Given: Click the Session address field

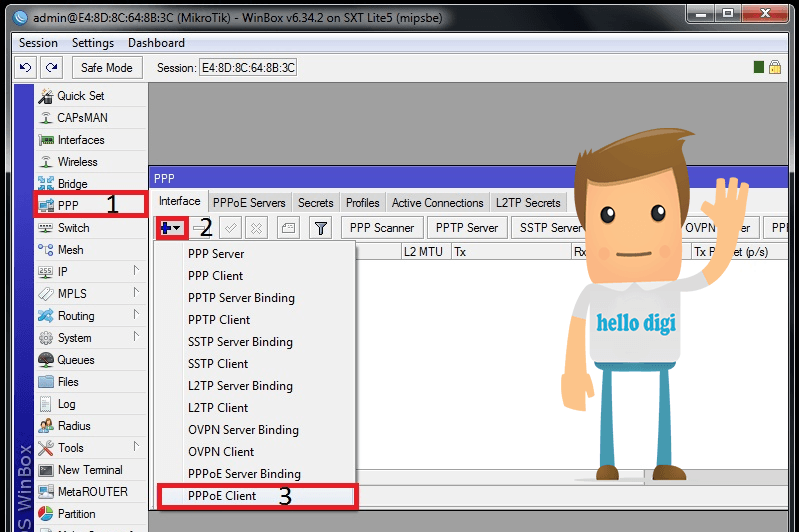Looking at the screenshot, I should coord(248,68).
